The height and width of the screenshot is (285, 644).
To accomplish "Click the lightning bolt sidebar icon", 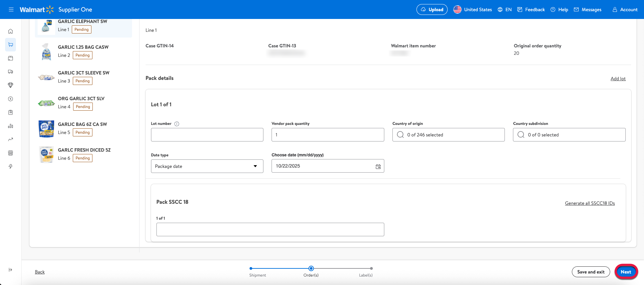I will (10, 167).
